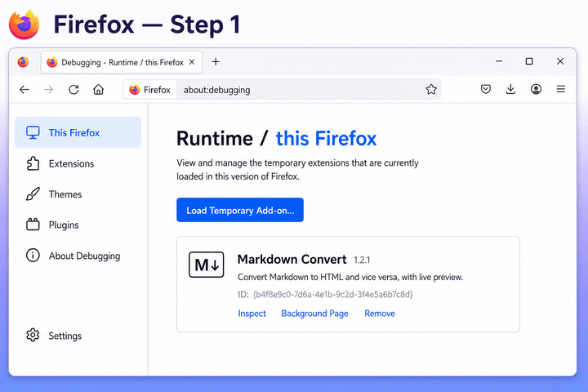The height and width of the screenshot is (392, 588).
Task: Click the info icon for About Debugging
Action: (x=33, y=256)
